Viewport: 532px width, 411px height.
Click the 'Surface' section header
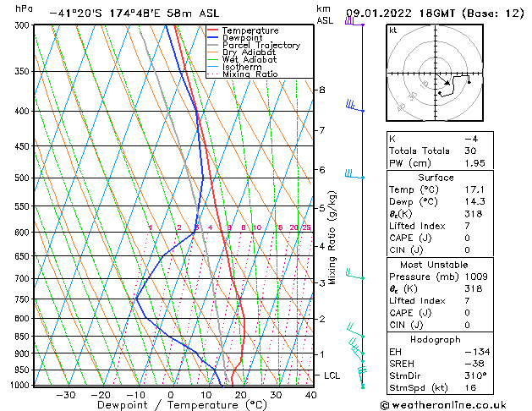pos(436,178)
